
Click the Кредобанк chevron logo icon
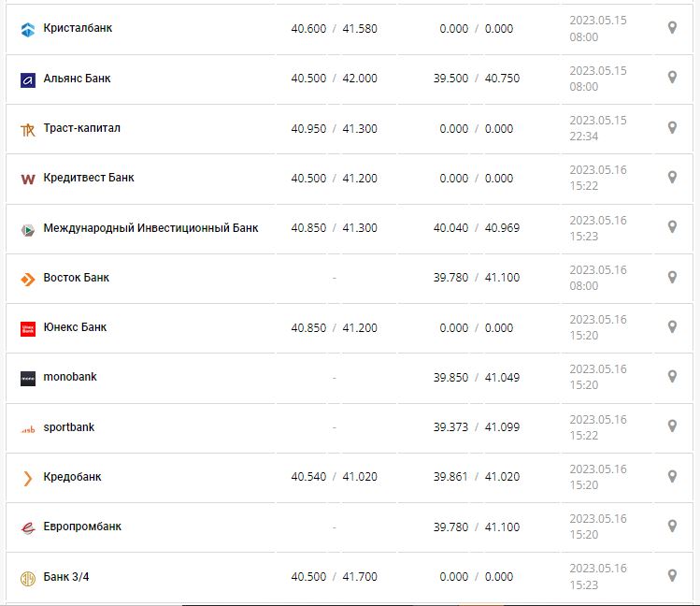(x=27, y=478)
